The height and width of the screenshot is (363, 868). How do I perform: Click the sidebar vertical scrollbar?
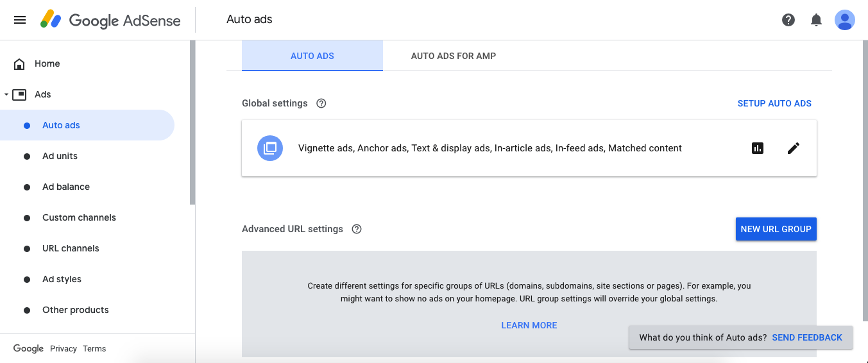click(x=192, y=122)
